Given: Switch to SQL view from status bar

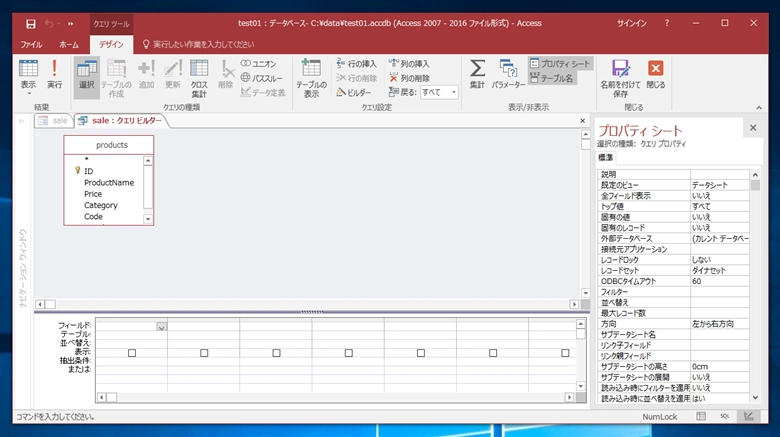Looking at the screenshot, I should (725, 417).
